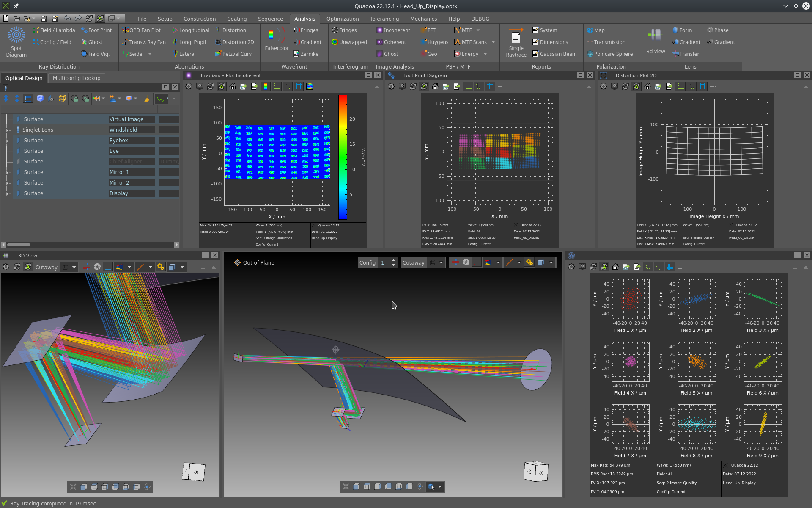Click the expand all rows icon in Optical Design

(6, 98)
